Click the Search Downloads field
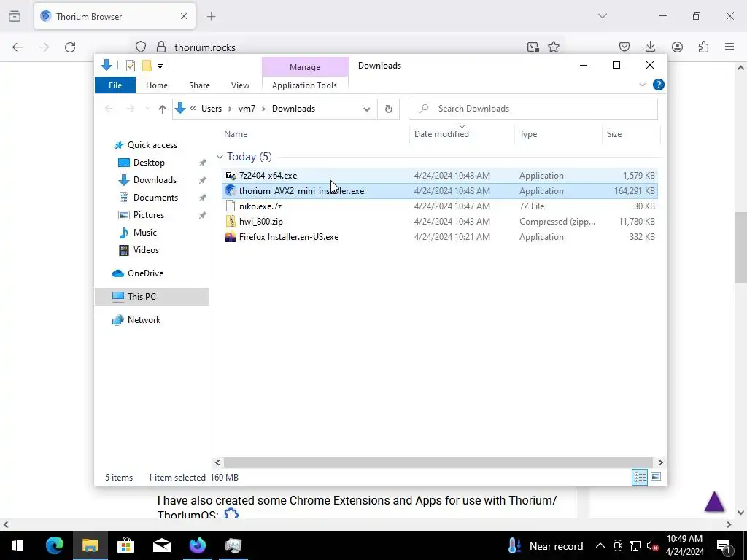This screenshot has width=747, height=560. (533, 109)
